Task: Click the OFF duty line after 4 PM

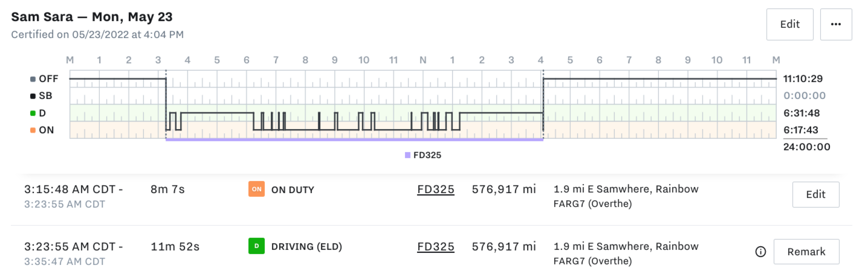Action: tap(660, 79)
